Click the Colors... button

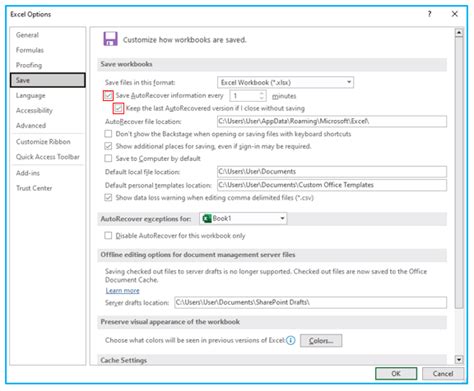tap(321, 341)
